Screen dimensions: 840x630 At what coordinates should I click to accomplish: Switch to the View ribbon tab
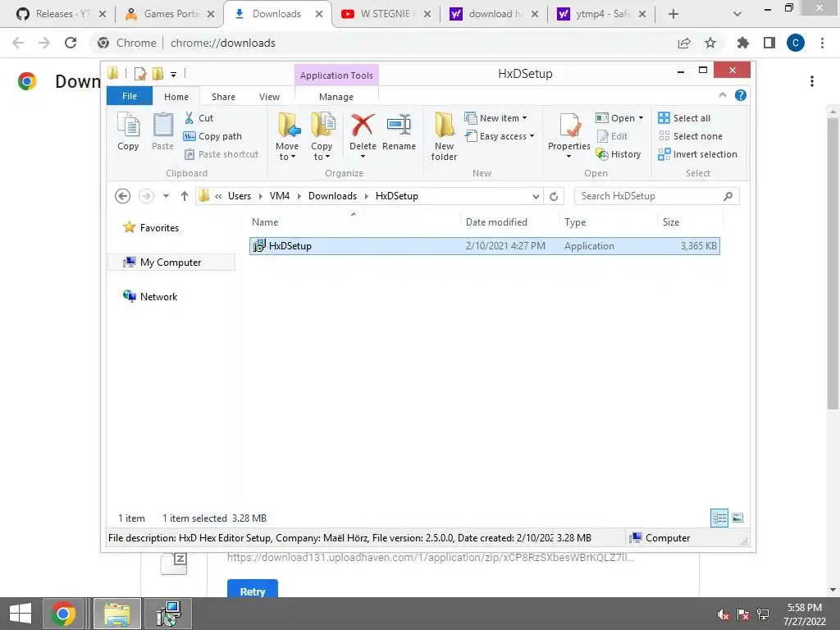[x=269, y=97]
